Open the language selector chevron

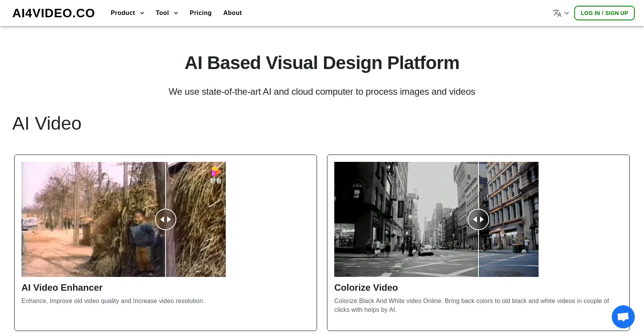click(567, 13)
